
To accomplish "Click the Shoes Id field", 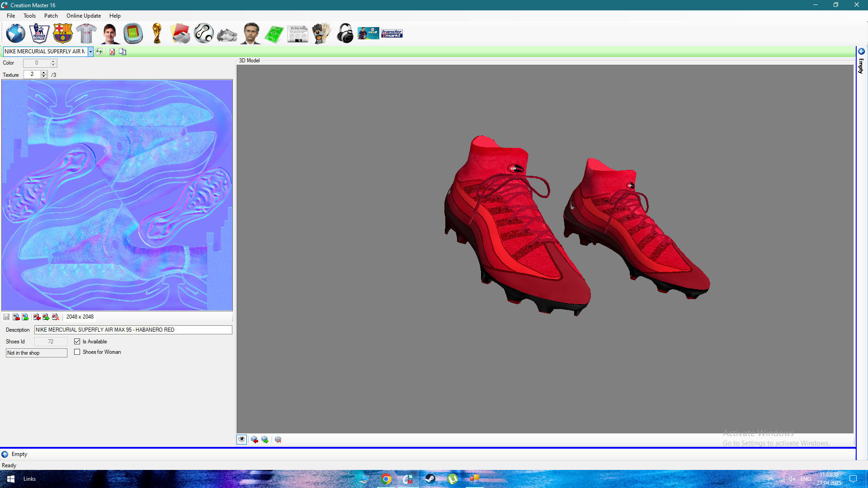I will [51, 342].
